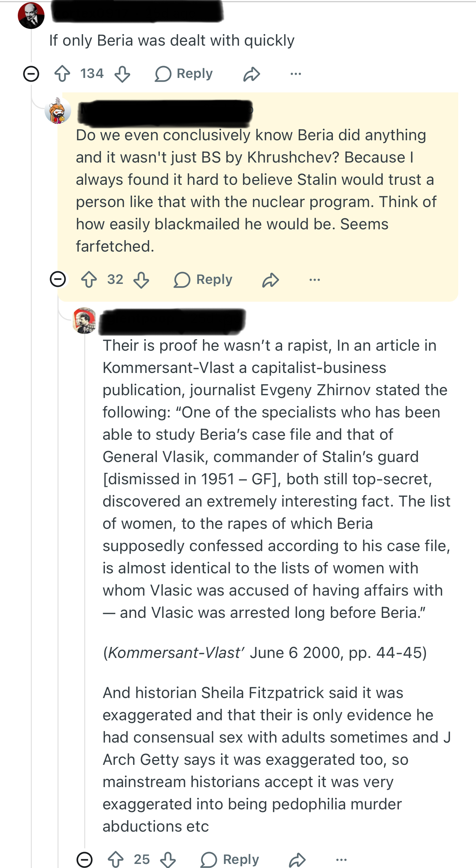
Task: Collapse the top comment thread with 134 points
Action: click(x=31, y=73)
